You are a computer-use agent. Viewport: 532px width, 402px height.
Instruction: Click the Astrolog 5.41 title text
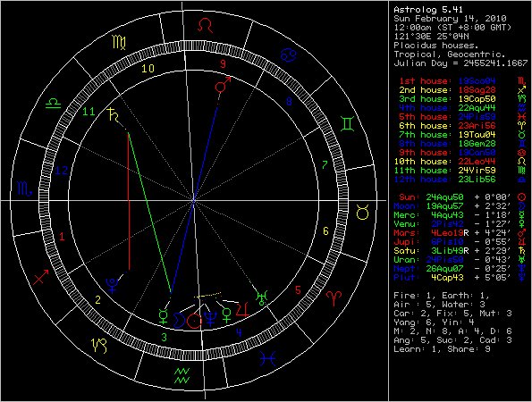pyautogui.click(x=428, y=10)
